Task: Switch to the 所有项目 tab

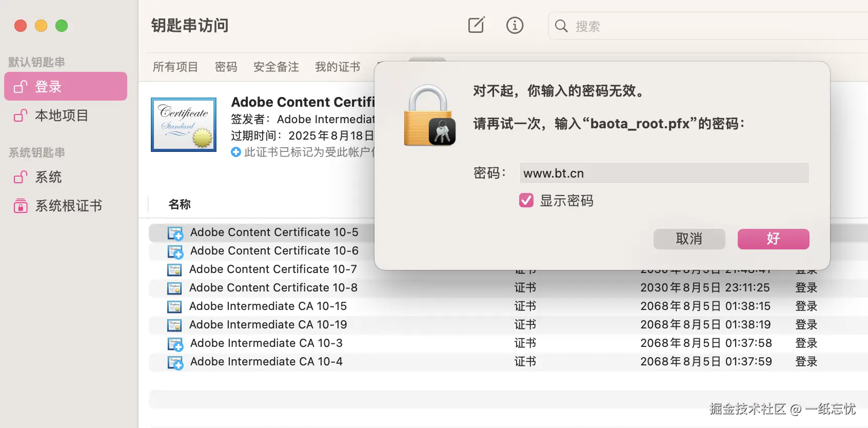Action: pyautogui.click(x=175, y=67)
